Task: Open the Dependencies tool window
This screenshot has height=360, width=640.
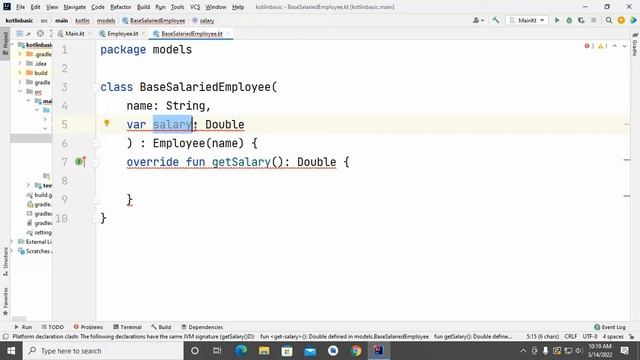Action: click(202, 327)
